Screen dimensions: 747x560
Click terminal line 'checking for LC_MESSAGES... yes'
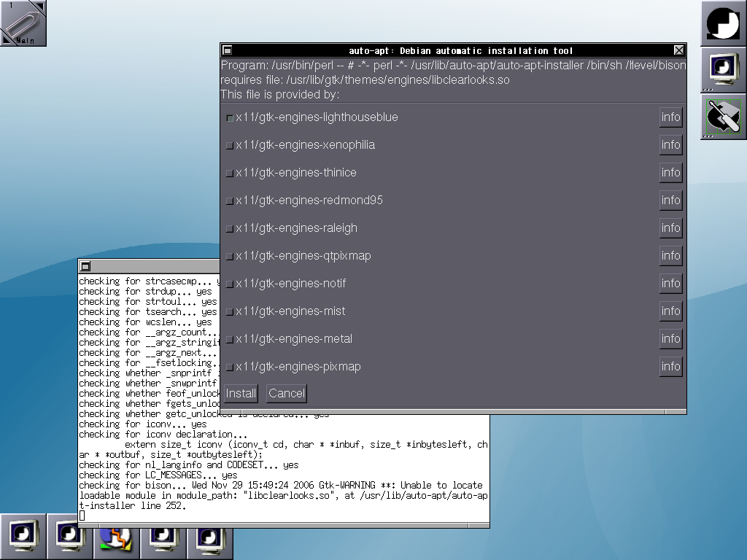tap(158, 475)
